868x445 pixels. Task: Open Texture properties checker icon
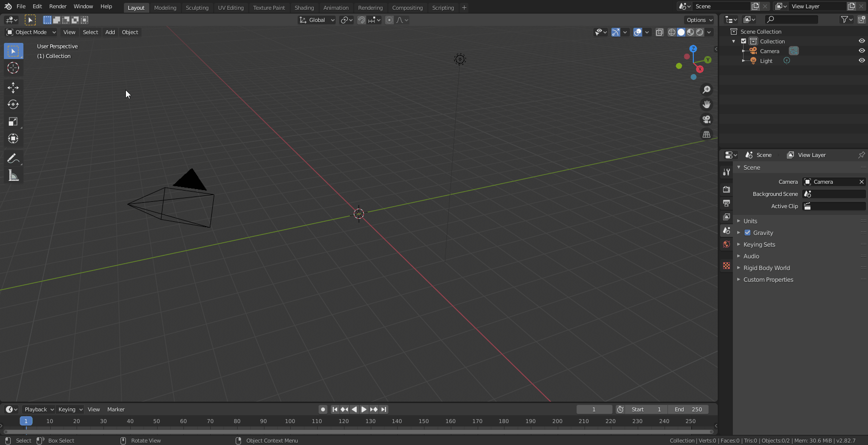727,266
